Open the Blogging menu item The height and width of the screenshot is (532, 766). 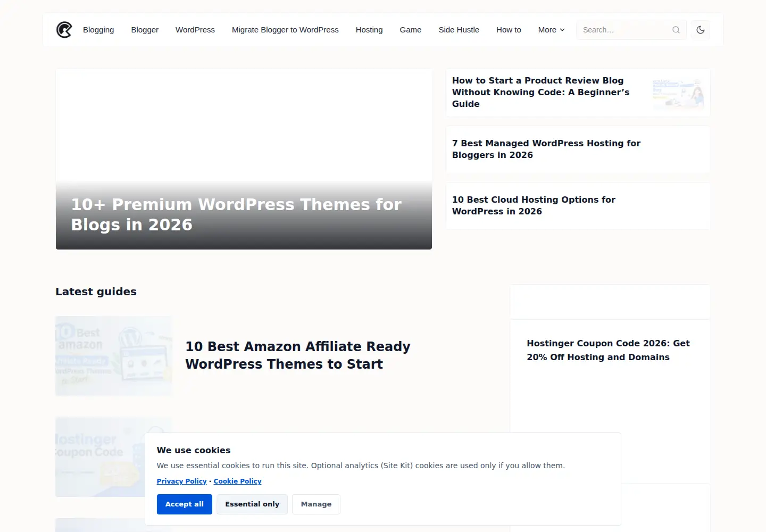pos(98,30)
